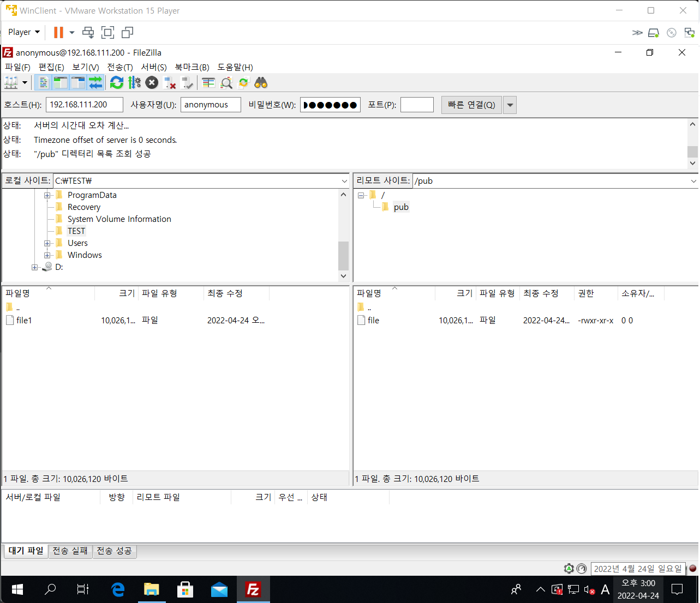
Task: Refresh the file and folder lists
Action: [116, 83]
